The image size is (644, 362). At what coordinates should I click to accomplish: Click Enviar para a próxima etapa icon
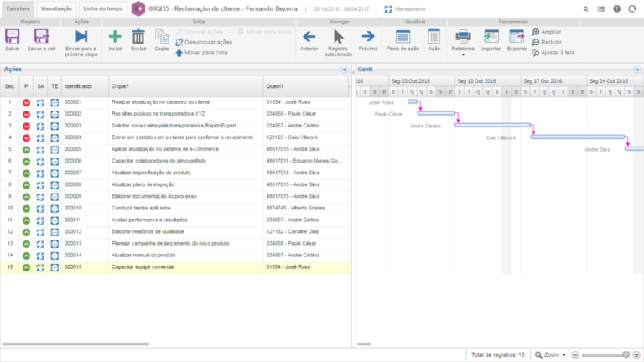tap(81, 37)
